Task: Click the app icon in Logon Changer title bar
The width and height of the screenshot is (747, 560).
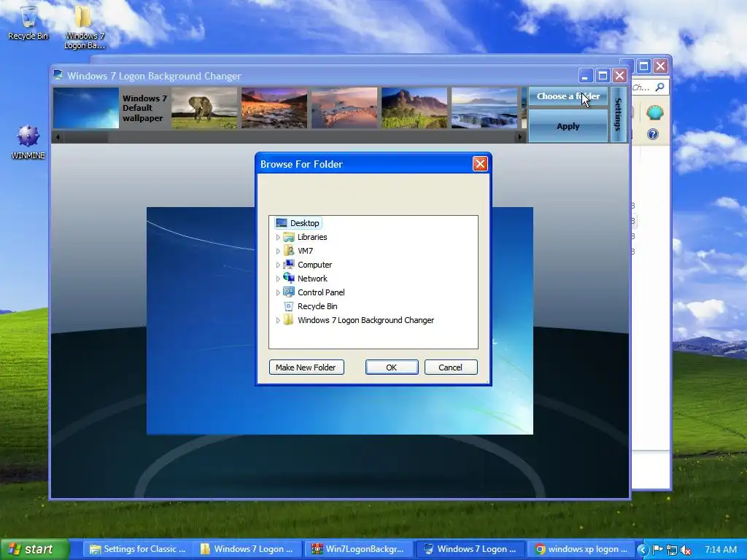Action: pyautogui.click(x=58, y=75)
